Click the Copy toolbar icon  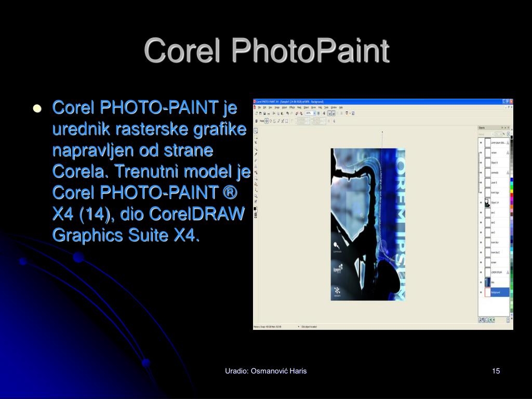pyautogui.click(x=278, y=113)
